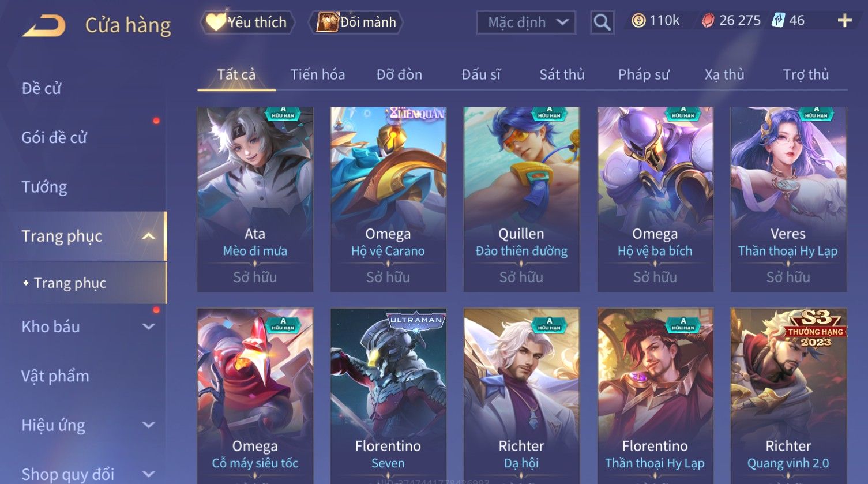The image size is (868, 484).
Task: Tap the red ruby currency icon
Action: (x=708, y=21)
